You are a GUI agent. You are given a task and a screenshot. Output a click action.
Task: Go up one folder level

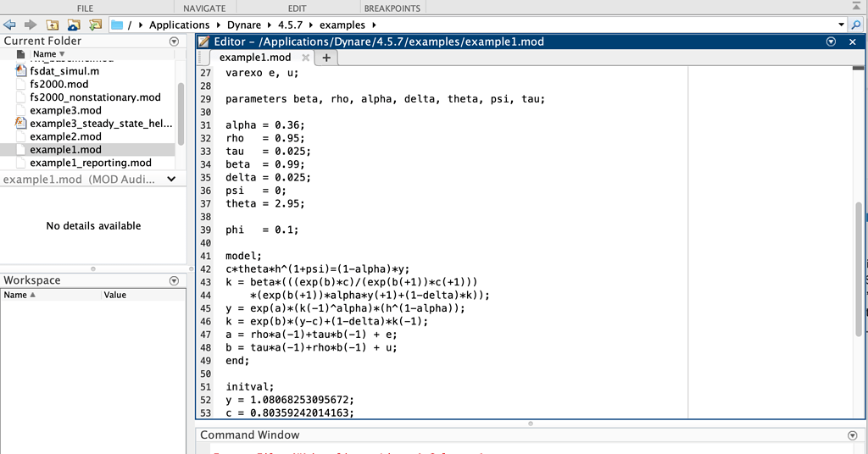[53, 25]
